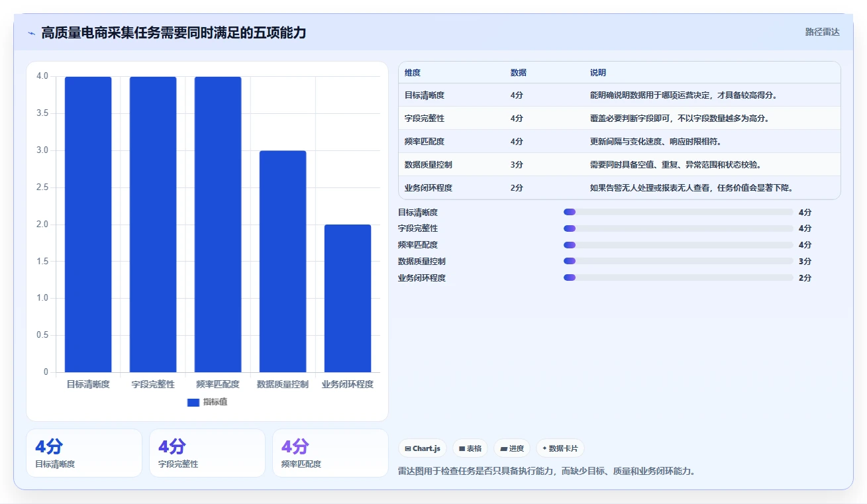Click the 4.0 y-axis value

(x=42, y=76)
